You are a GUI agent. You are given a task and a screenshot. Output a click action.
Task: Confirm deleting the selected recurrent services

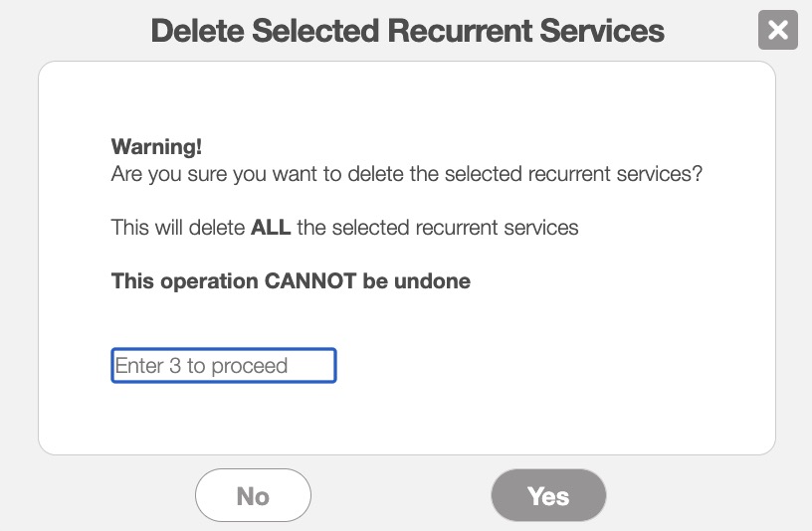pos(548,495)
